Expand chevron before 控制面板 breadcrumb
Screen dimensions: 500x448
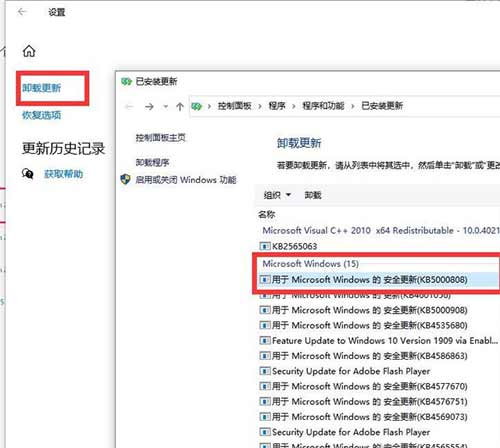pos(209,106)
